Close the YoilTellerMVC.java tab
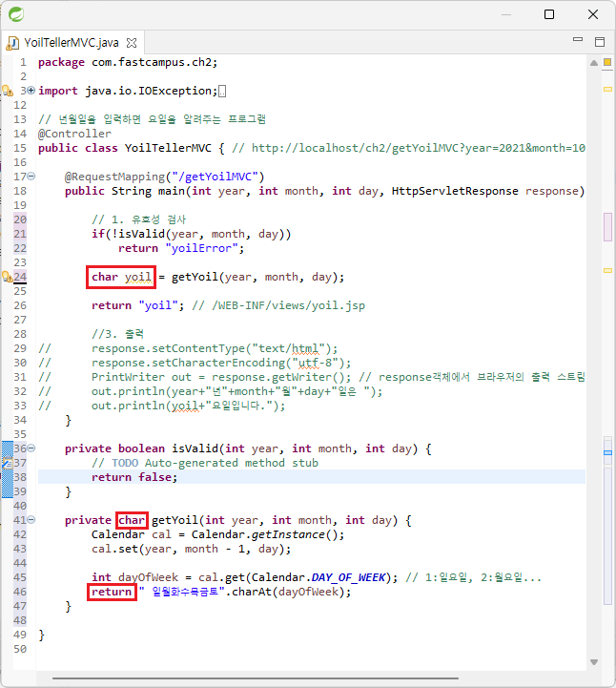This screenshot has height=688, width=616. pos(132,43)
